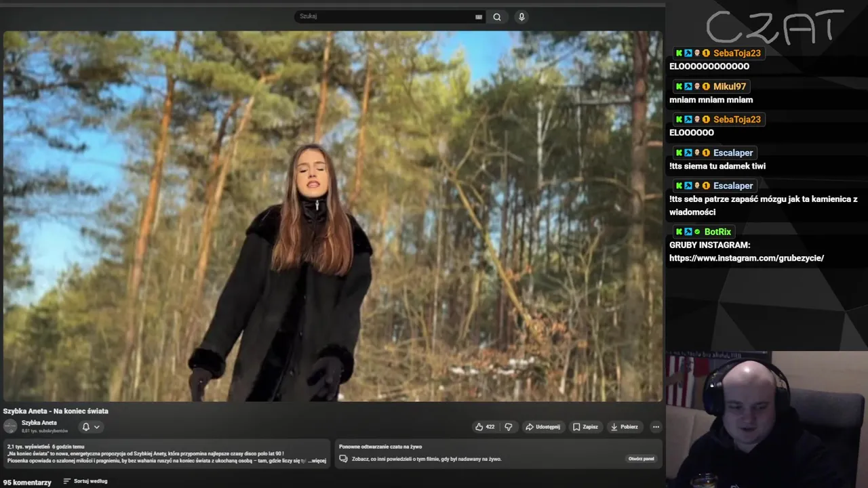Click BotRix username in chat
The image size is (868, 488).
717,232
